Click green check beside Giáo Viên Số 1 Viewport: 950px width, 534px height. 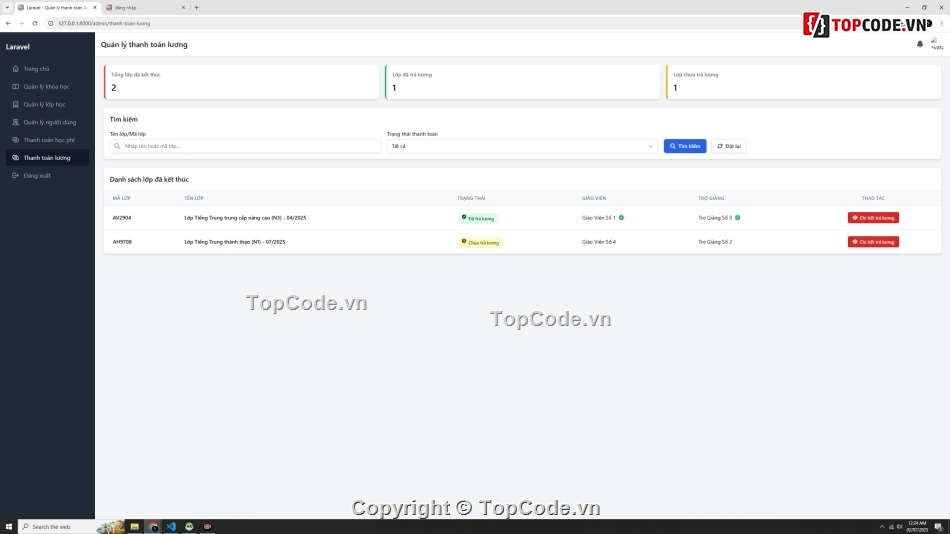click(622, 218)
